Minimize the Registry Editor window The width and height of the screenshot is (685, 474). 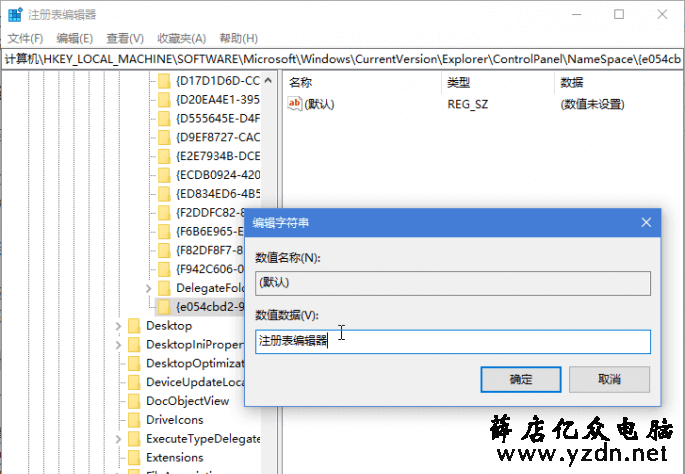point(577,14)
